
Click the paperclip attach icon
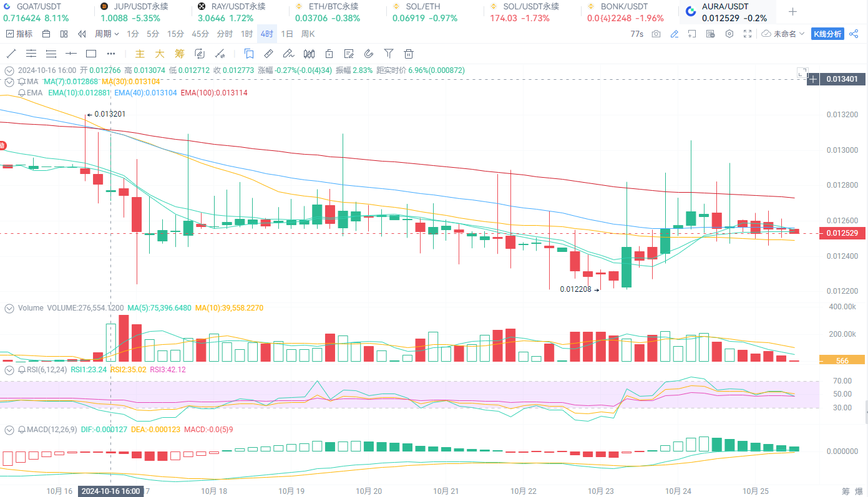(x=369, y=54)
